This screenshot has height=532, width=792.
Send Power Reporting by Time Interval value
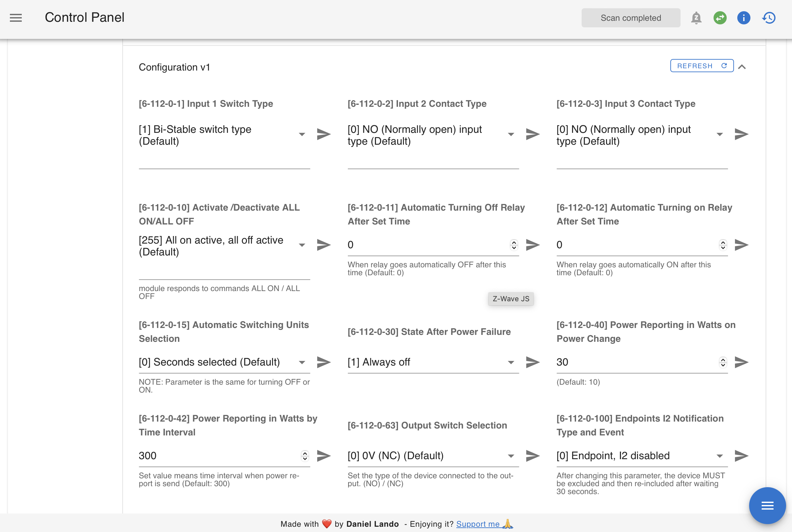(x=324, y=456)
